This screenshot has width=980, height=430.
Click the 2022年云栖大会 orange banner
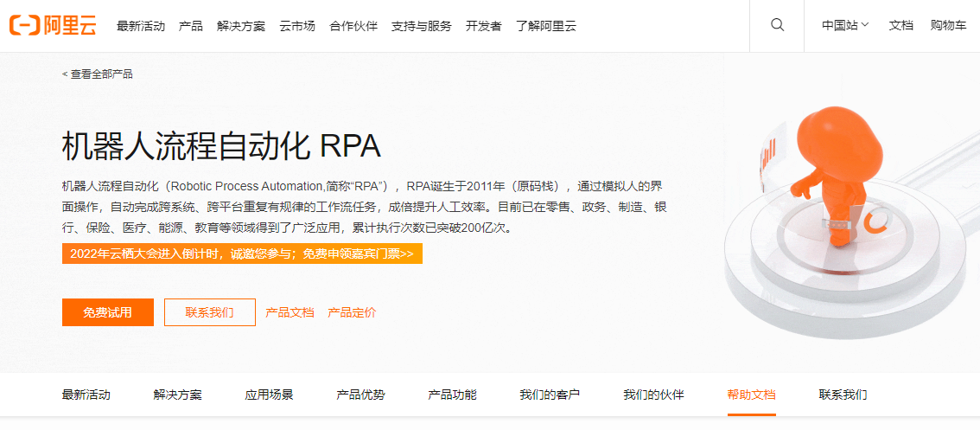pyautogui.click(x=242, y=254)
